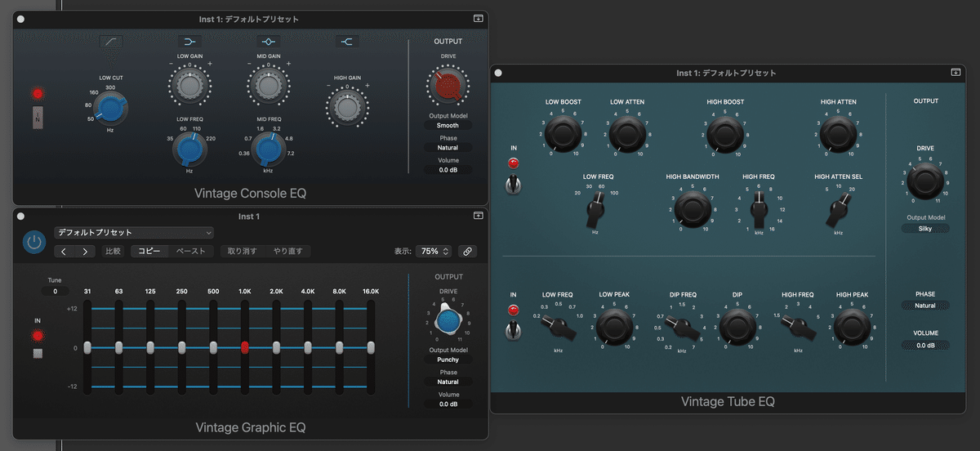Click the HIGH BANDWIDTH knob in Tube EQ

click(x=692, y=210)
